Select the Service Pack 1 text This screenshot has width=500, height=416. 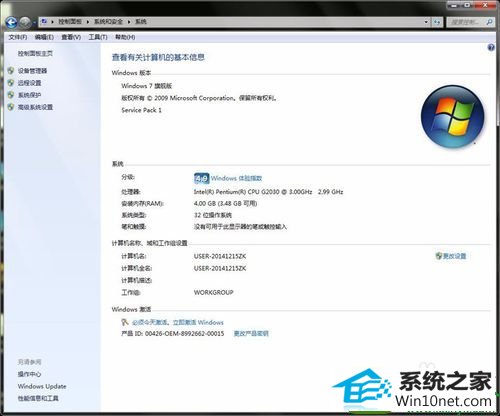click(x=141, y=110)
